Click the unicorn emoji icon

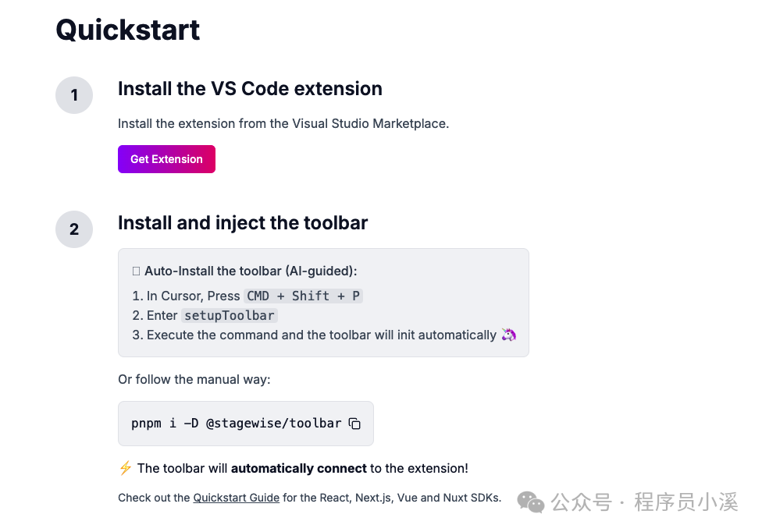point(509,335)
